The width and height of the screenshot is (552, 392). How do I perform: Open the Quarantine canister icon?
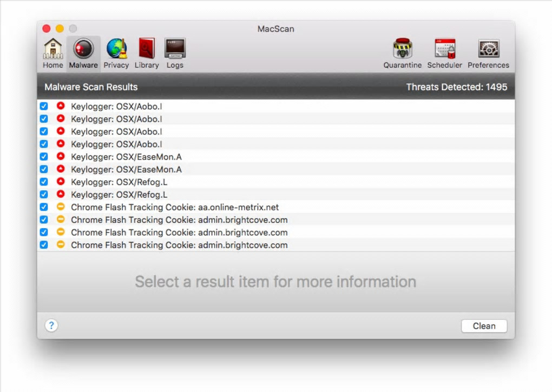point(403,54)
